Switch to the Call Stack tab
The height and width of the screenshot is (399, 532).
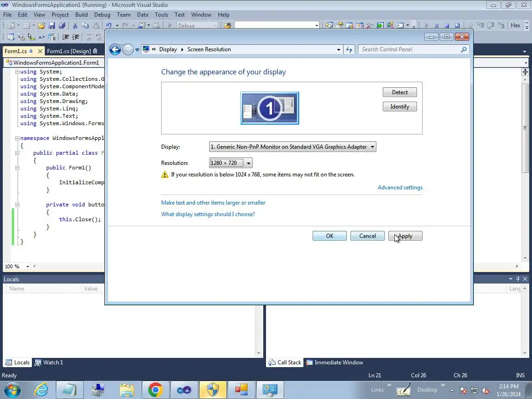[x=285, y=363]
